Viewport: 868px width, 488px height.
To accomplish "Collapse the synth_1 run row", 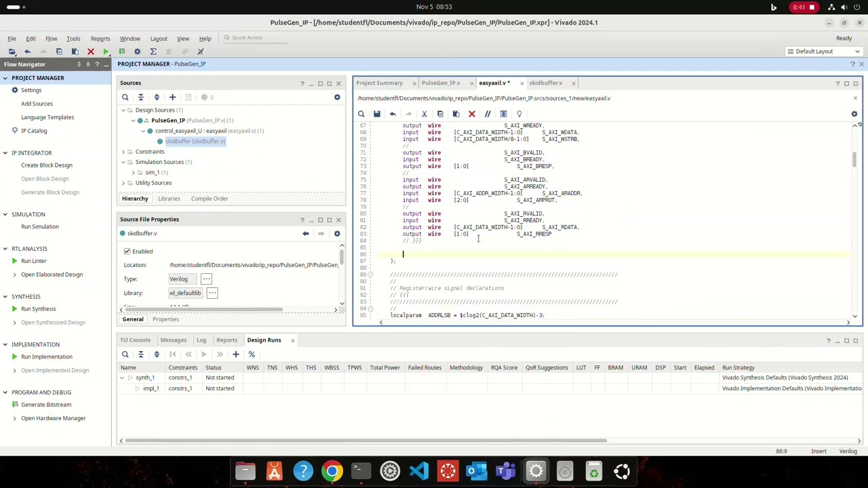I will (123, 378).
